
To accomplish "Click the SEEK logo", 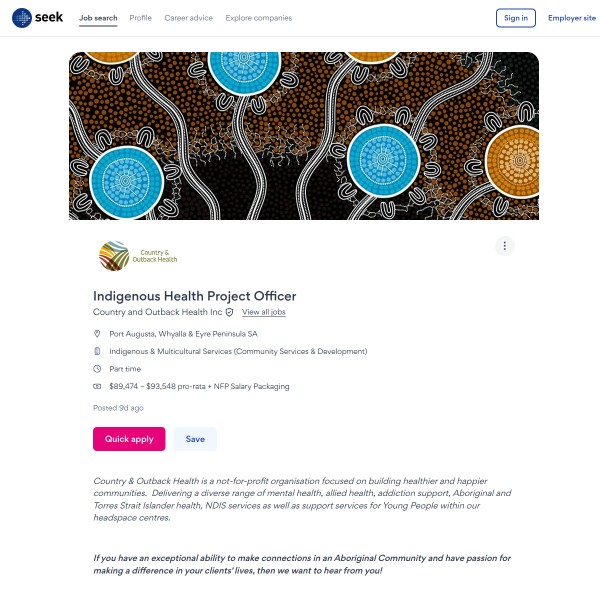I will pyautogui.click(x=37, y=18).
